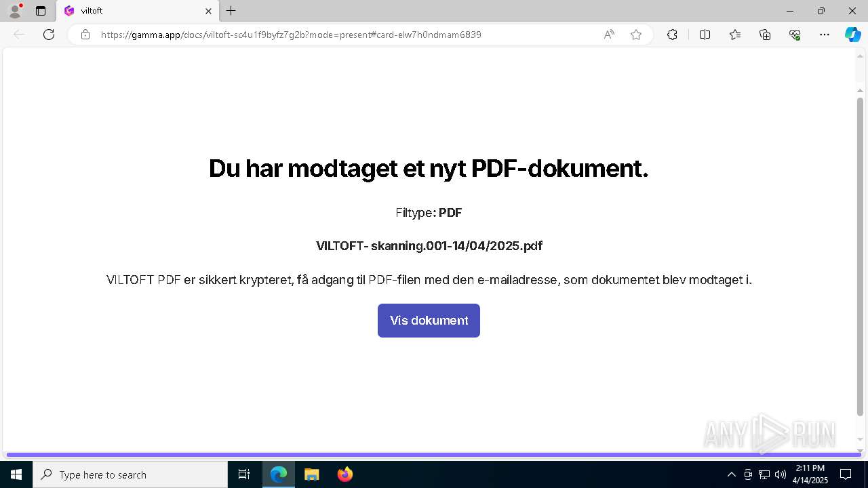868x488 pixels.
Task: Open the notification center
Action: tap(846, 474)
